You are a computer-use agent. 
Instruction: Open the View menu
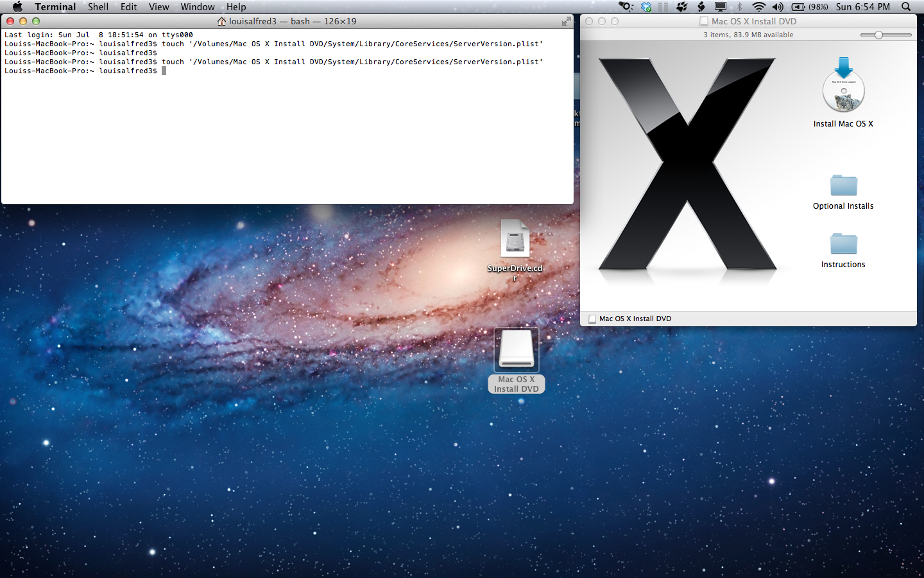coord(159,6)
